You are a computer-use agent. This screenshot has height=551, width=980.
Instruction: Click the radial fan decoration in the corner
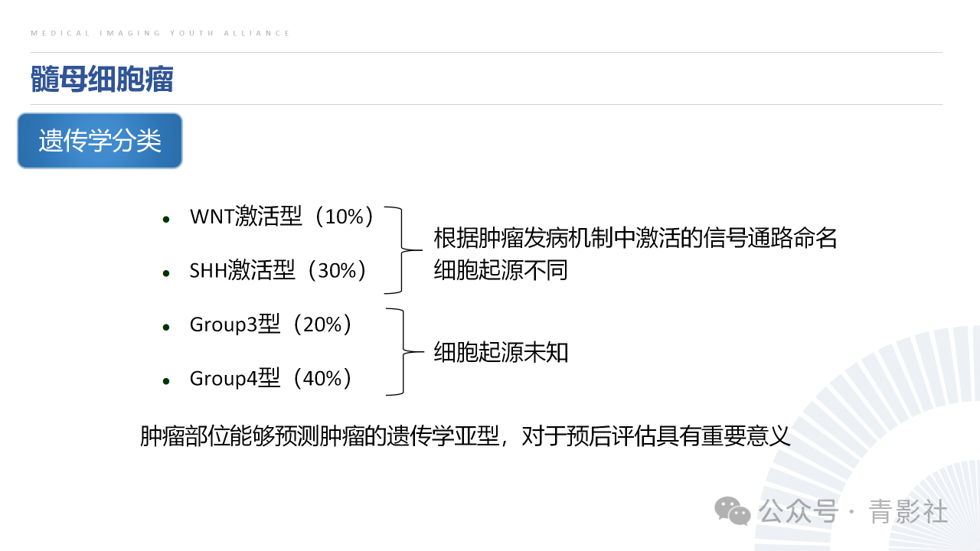873,444
